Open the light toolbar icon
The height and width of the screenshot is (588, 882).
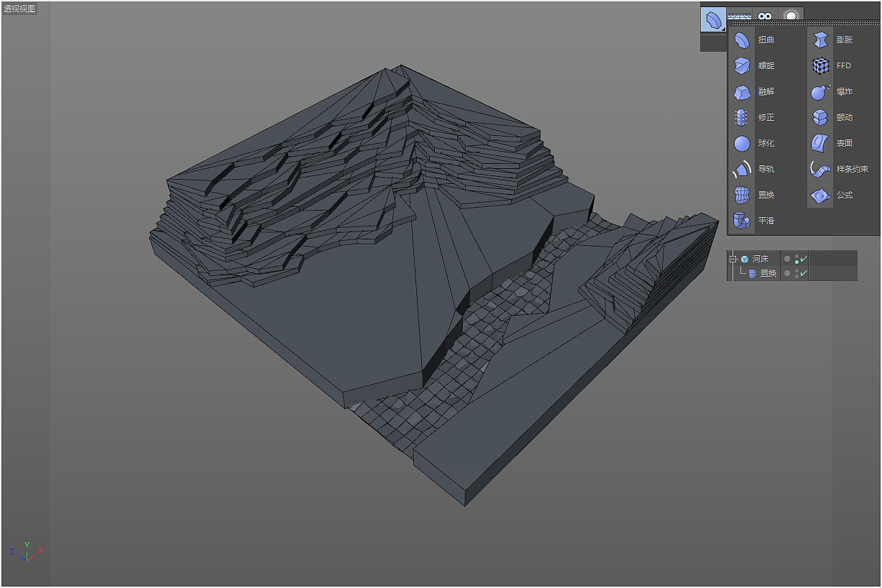coord(791,16)
